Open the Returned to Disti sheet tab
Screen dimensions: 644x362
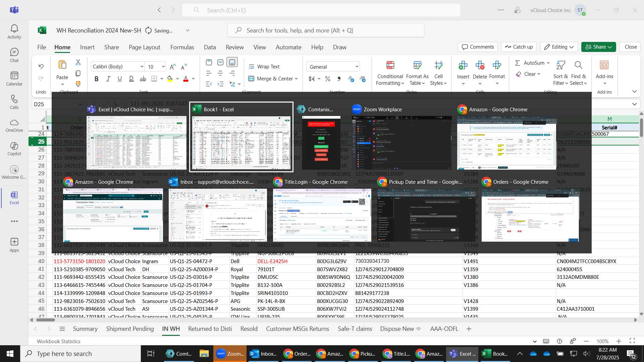click(x=210, y=329)
